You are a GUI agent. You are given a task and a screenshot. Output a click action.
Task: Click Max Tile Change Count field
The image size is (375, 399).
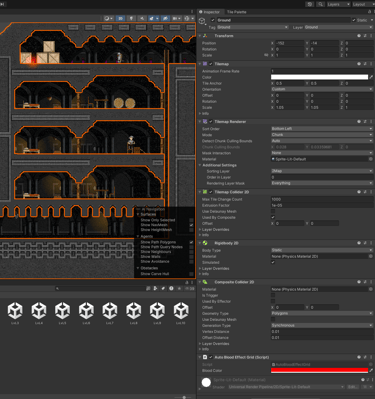point(322,199)
